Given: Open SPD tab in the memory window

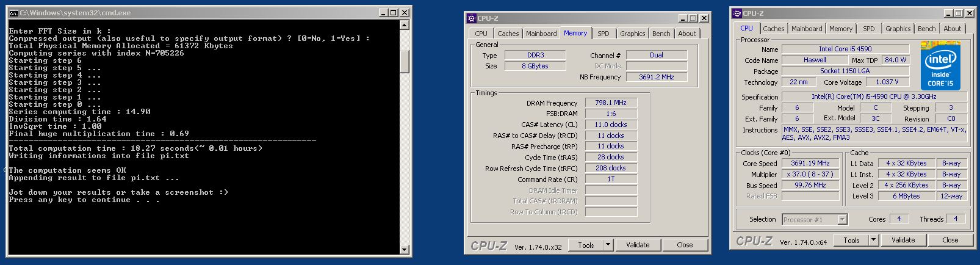Looking at the screenshot, I should click(603, 34).
